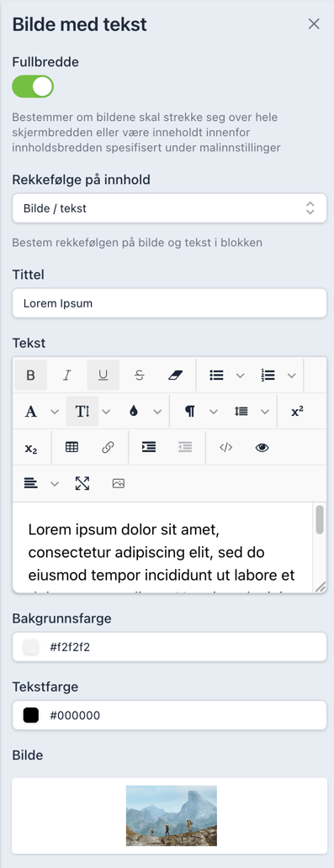The width and height of the screenshot is (334, 868).
Task: Toggle bold formatting in text editor
Action: tap(30, 376)
